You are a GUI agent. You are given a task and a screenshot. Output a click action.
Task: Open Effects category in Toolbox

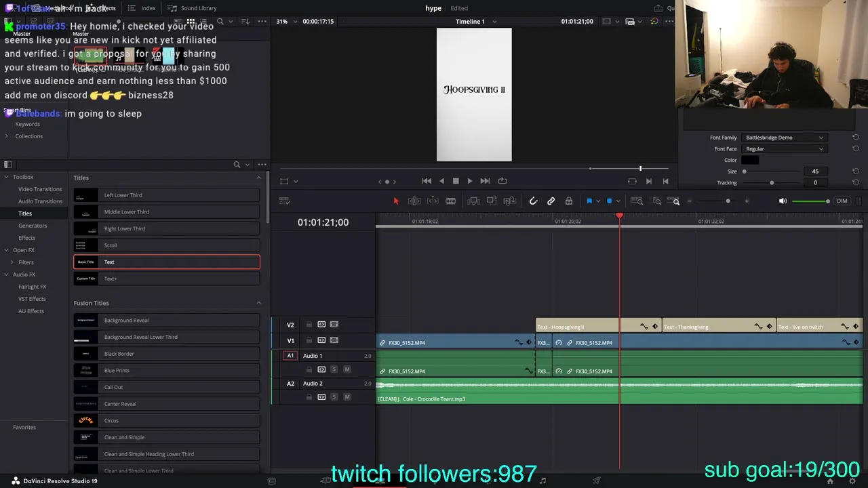click(27, 238)
